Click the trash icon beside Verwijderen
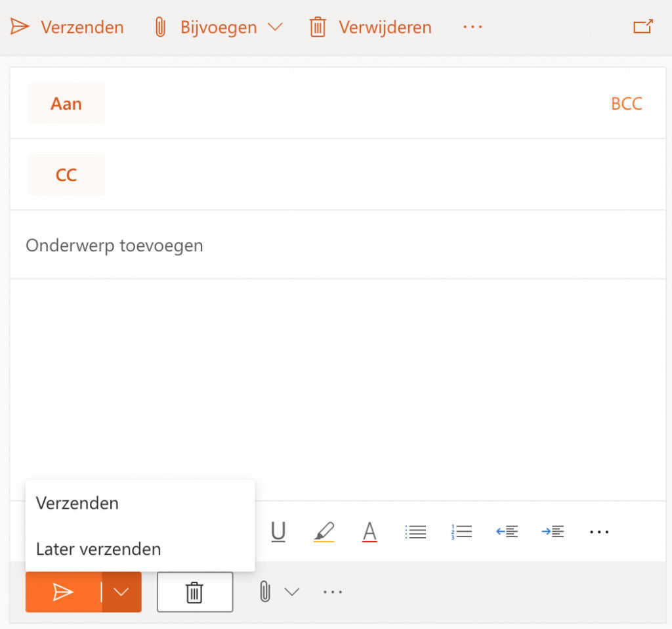The image size is (672, 629). coord(318,27)
